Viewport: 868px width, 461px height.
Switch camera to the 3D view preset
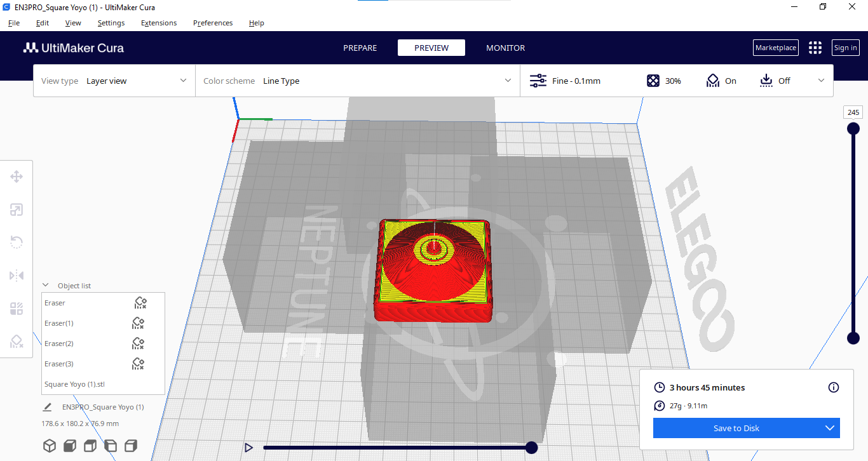click(50, 446)
